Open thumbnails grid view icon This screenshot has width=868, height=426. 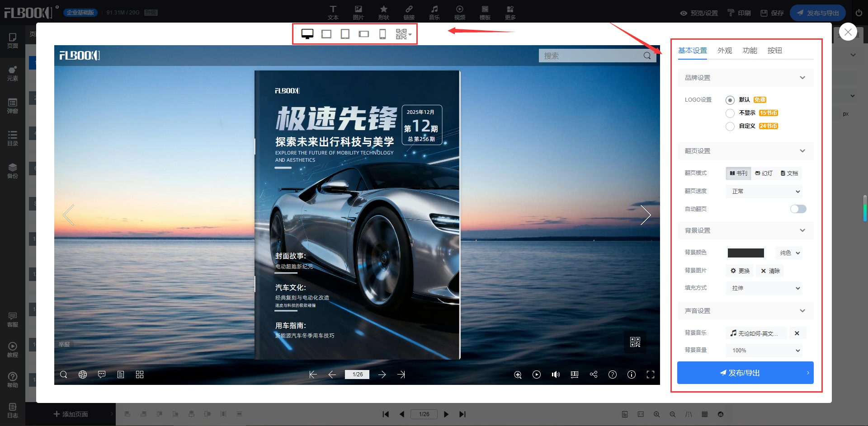pyautogui.click(x=140, y=375)
